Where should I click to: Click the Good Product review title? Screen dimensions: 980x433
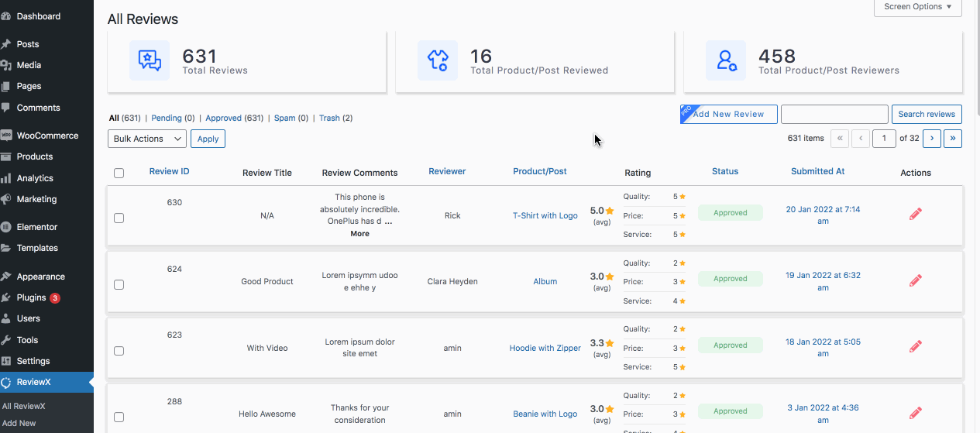(x=267, y=281)
